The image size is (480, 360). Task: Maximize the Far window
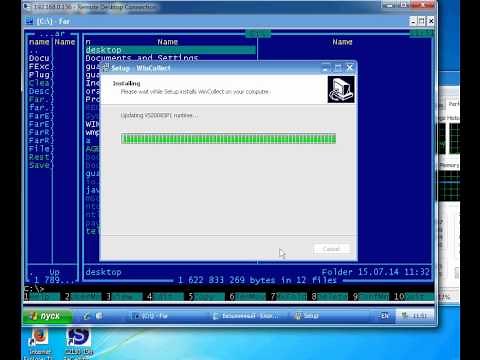422,21
